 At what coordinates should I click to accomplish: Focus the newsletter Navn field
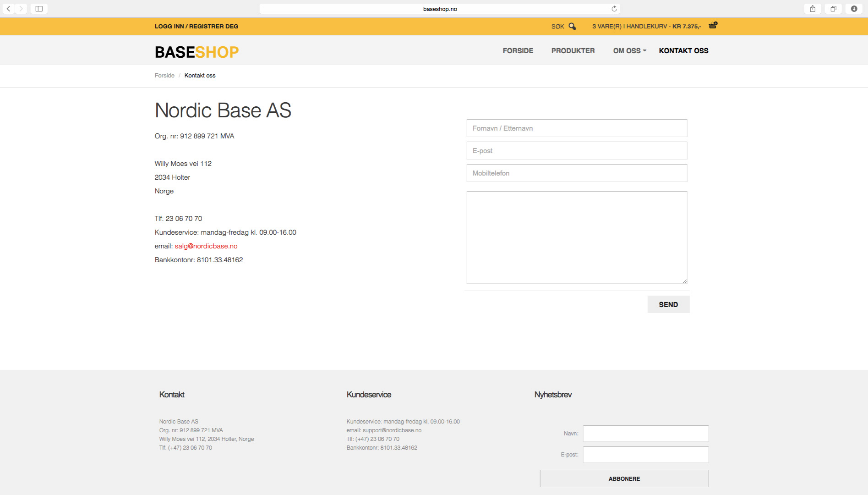(x=645, y=434)
